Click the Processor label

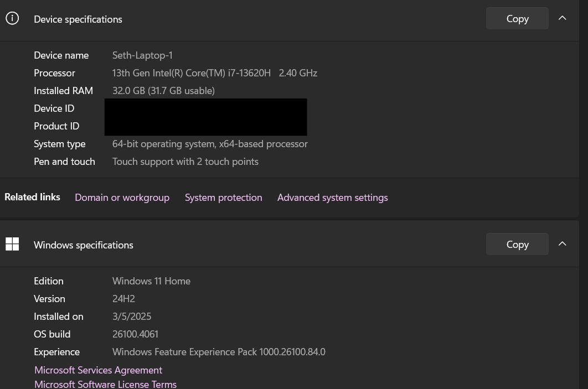pos(54,72)
